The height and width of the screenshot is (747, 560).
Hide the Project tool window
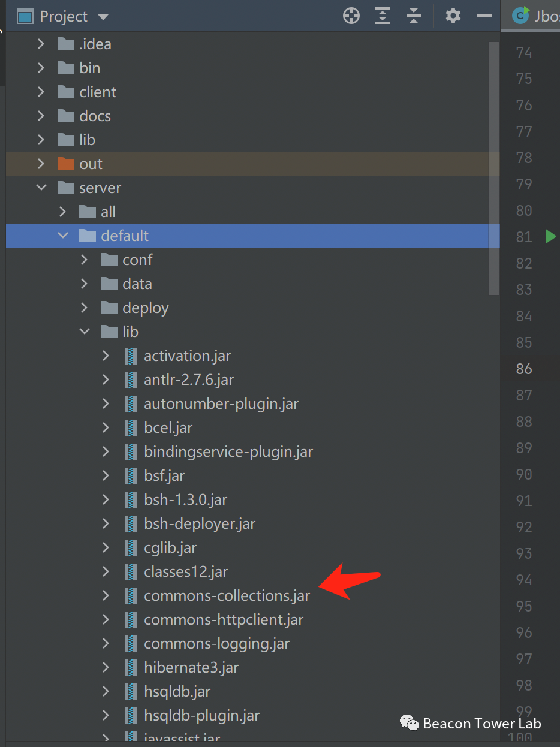coord(484,16)
